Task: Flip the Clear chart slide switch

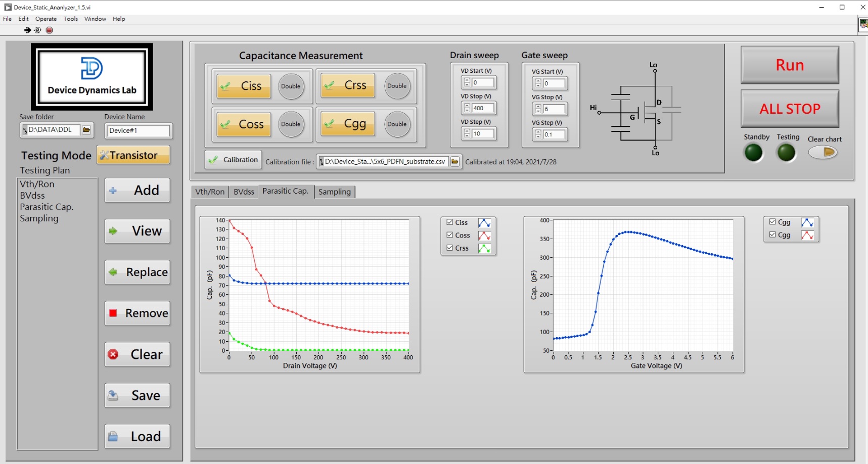Action: coord(823,152)
